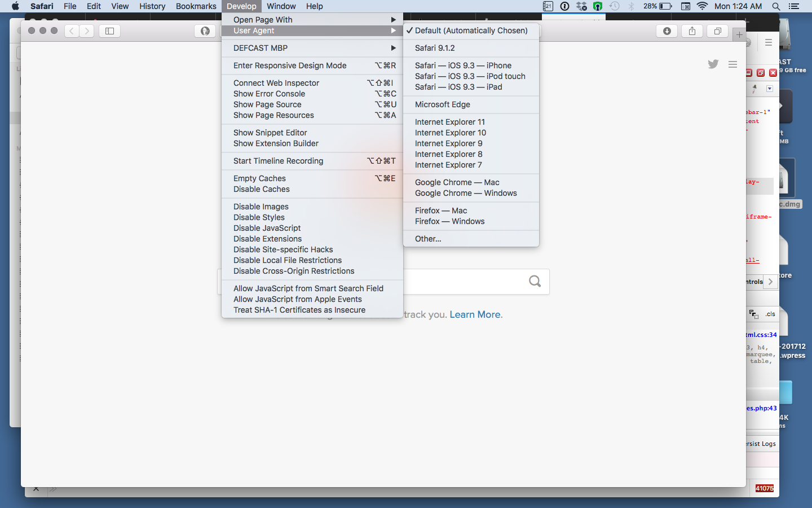Click eyedropper icon in background inspector
The image size is (812, 508).
coord(754,89)
